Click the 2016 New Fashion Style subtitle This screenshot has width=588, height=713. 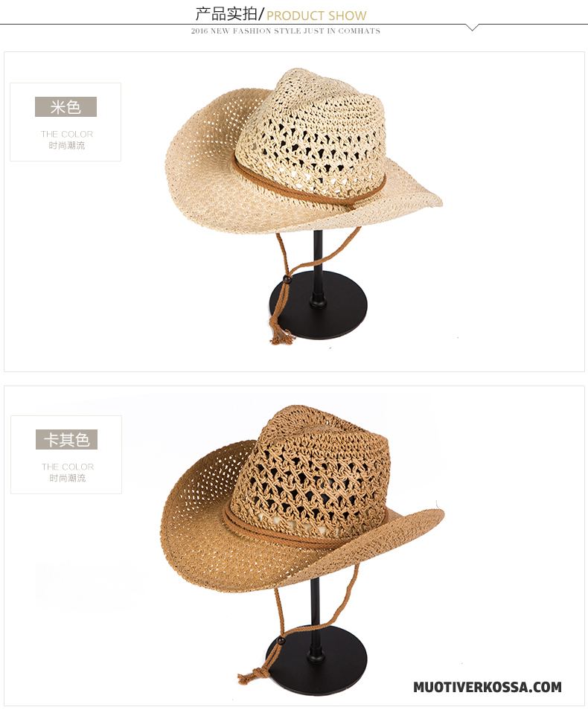coord(286,31)
